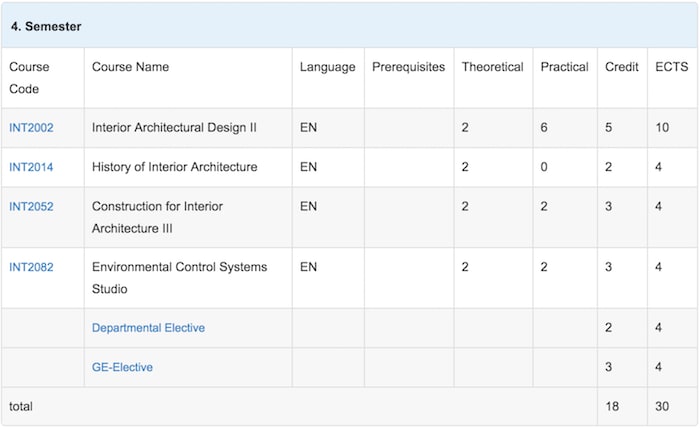Open the INT2052 course code link
The image size is (700, 428).
pos(31,207)
